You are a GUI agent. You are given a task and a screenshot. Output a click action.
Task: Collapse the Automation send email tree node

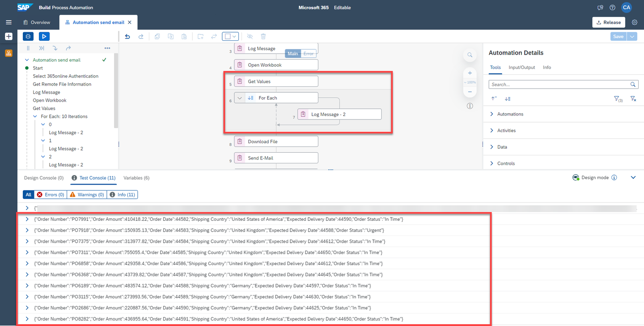pos(27,60)
